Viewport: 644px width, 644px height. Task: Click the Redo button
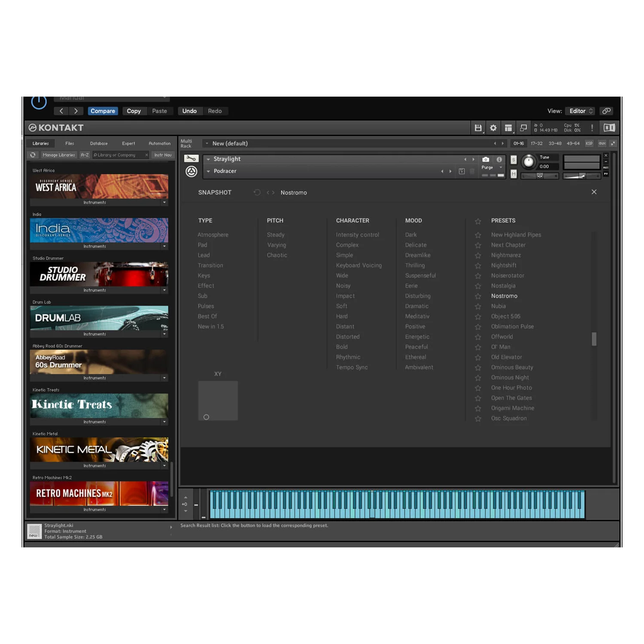point(215,111)
